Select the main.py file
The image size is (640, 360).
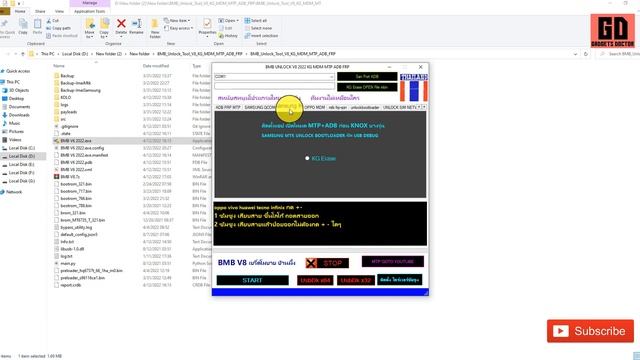pos(68,264)
